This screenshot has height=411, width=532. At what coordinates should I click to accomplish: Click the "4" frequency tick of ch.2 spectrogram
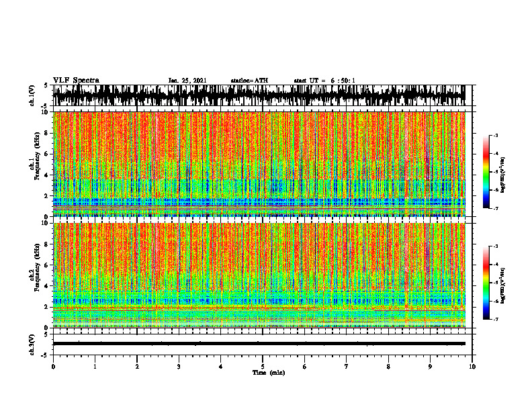(47, 286)
